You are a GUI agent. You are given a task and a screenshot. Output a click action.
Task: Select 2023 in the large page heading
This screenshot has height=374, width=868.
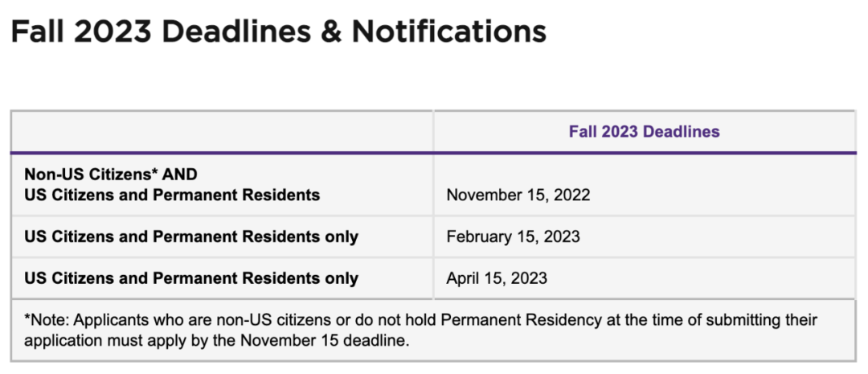(113, 32)
